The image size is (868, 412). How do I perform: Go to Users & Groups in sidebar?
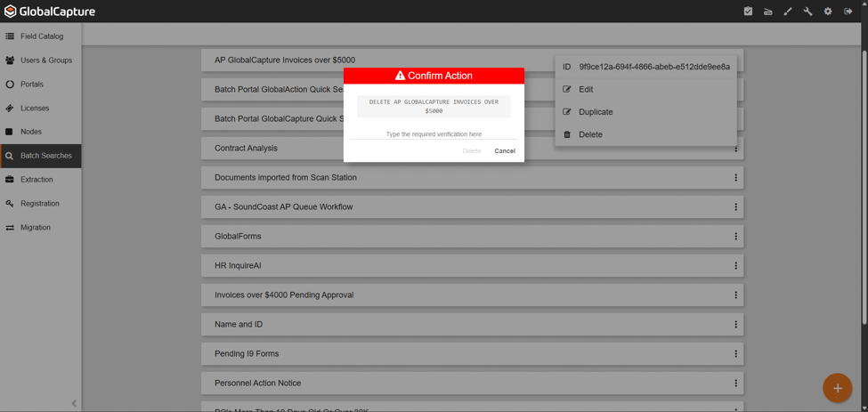pyautogui.click(x=41, y=61)
